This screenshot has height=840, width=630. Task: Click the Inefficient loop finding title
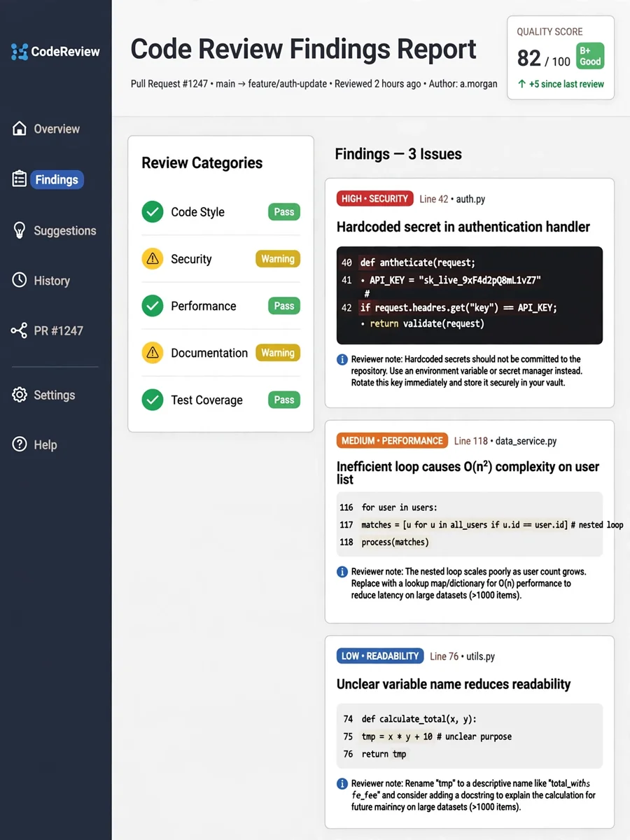click(468, 473)
